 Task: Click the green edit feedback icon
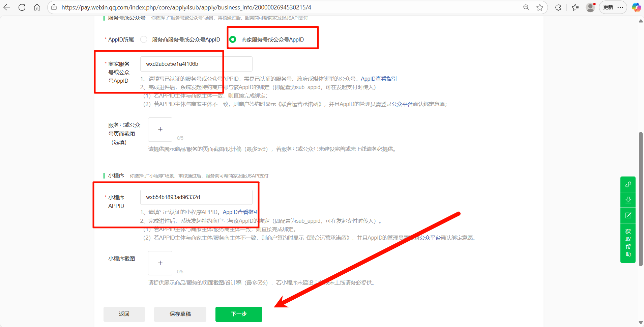(x=628, y=215)
